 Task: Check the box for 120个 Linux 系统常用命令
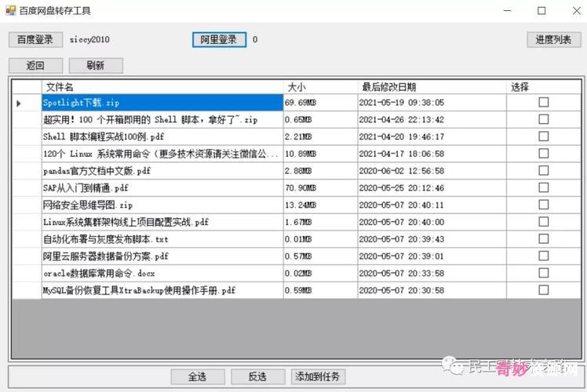[x=544, y=154]
